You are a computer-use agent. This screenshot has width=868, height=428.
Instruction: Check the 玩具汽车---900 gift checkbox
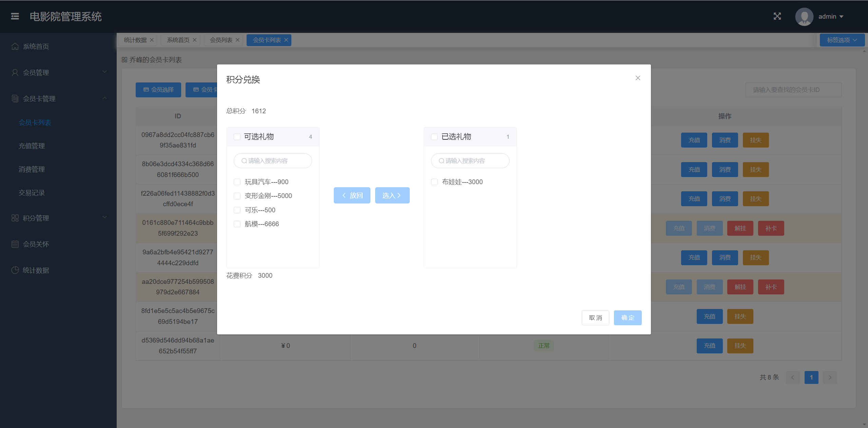(237, 182)
